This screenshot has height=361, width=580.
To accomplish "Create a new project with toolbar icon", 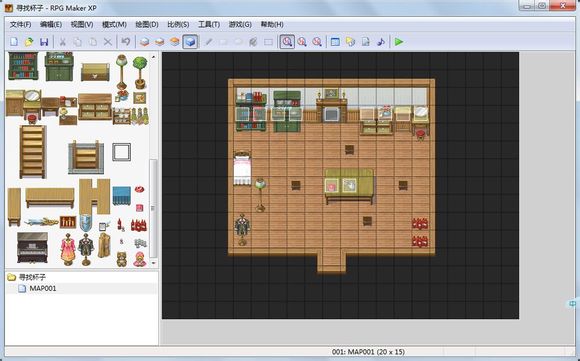I will coord(14,42).
